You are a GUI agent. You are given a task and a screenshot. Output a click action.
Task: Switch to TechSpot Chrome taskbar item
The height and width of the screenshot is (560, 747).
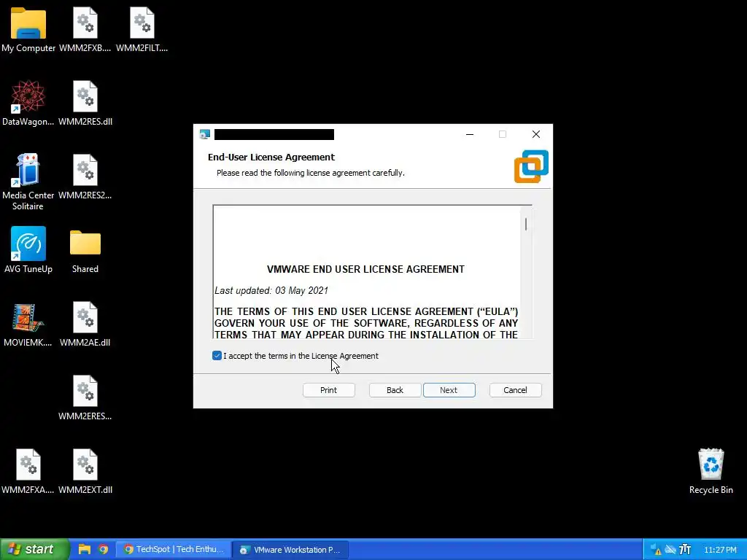coord(174,549)
